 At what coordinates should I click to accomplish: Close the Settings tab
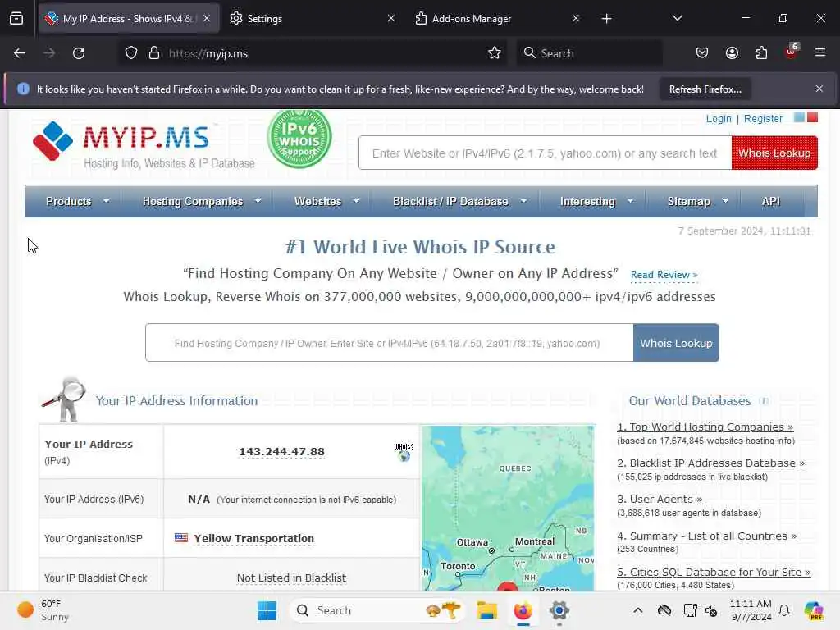pos(391,19)
